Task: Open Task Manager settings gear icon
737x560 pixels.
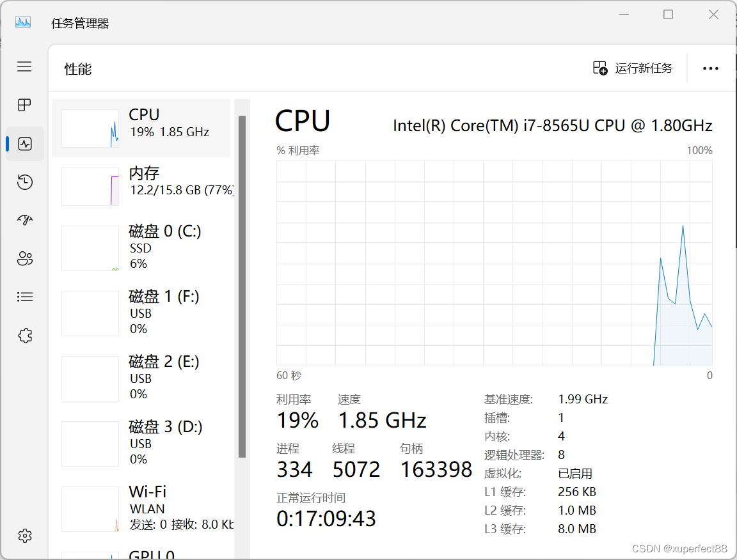Action: (x=25, y=536)
